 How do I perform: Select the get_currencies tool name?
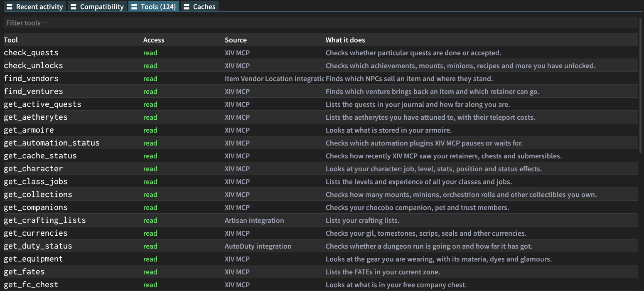point(36,233)
